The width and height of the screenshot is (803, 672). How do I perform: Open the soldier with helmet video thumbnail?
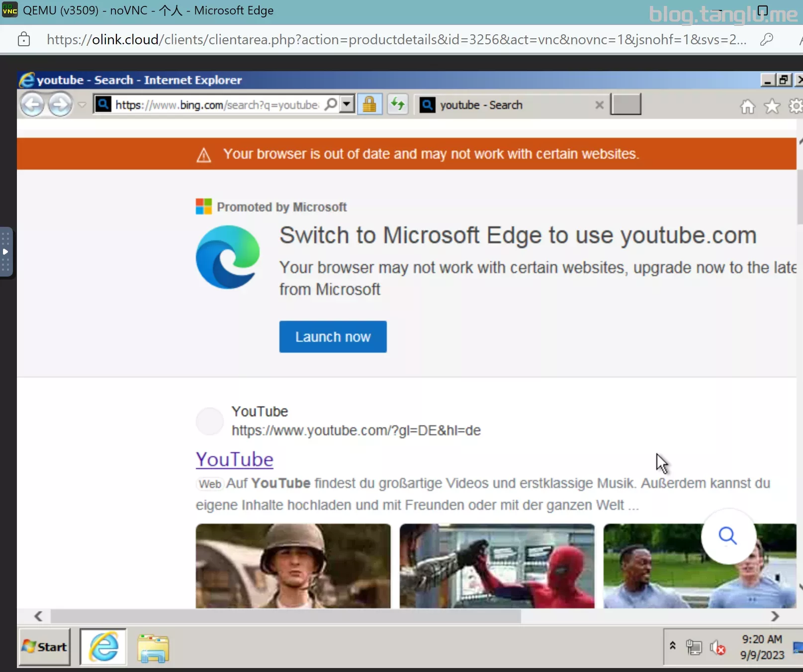coord(293,566)
